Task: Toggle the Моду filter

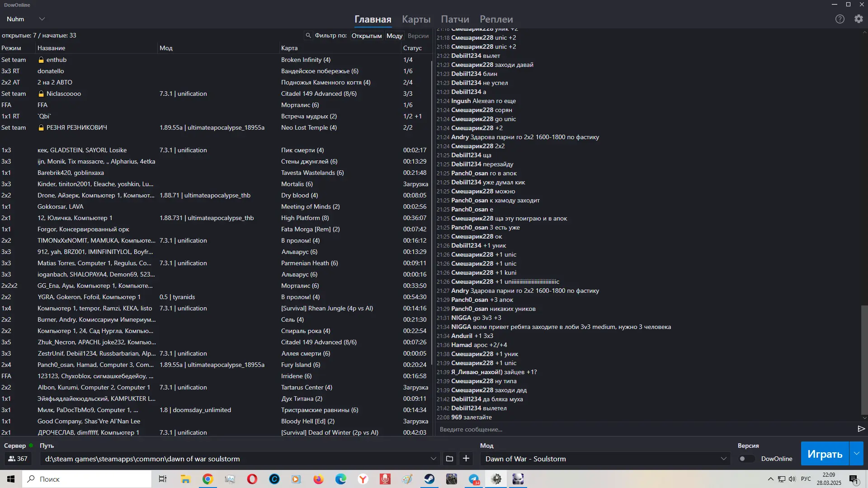Action: click(394, 36)
